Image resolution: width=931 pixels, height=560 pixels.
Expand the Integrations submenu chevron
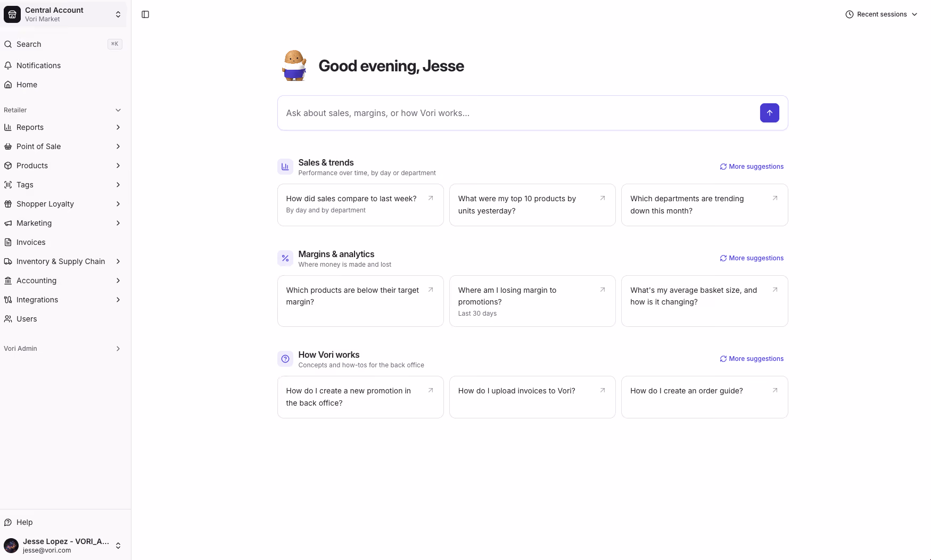pos(118,300)
